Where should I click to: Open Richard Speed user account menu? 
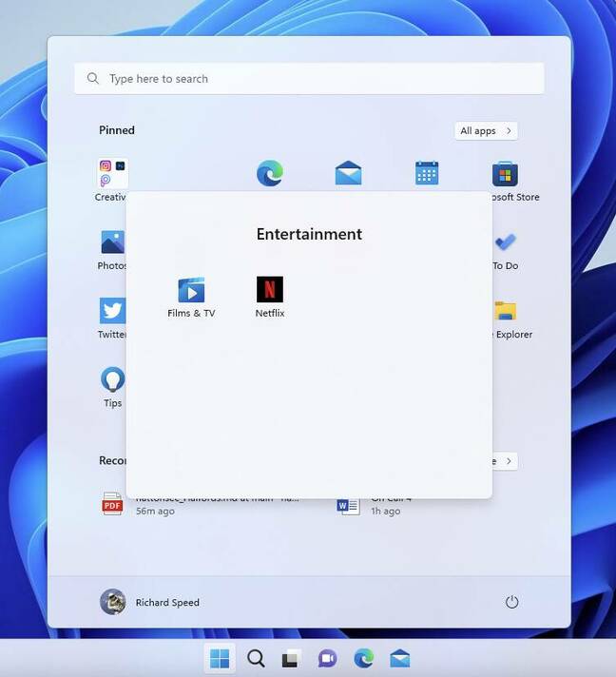150,602
